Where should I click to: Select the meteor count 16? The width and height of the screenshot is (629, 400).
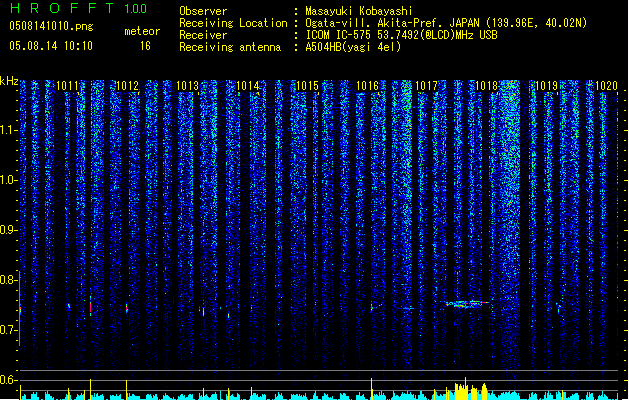pyautogui.click(x=145, y=46)
